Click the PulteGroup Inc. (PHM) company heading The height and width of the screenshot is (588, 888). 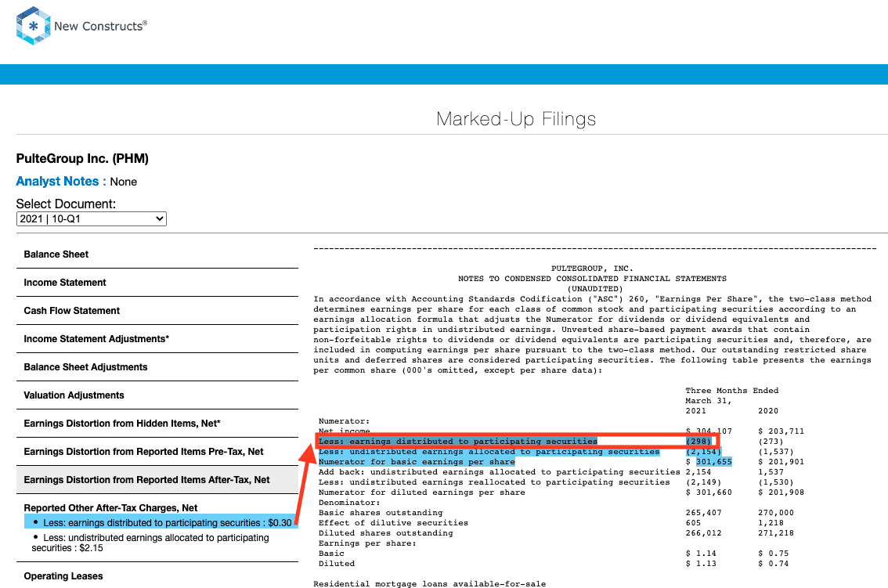(82, 159)
